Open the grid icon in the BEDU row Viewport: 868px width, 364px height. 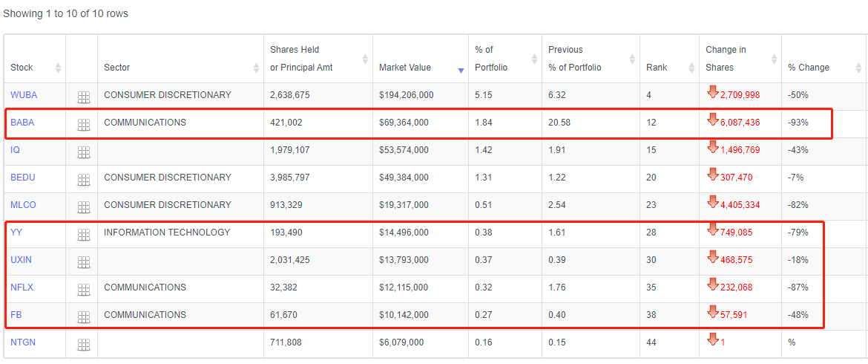tap(83, 180)
